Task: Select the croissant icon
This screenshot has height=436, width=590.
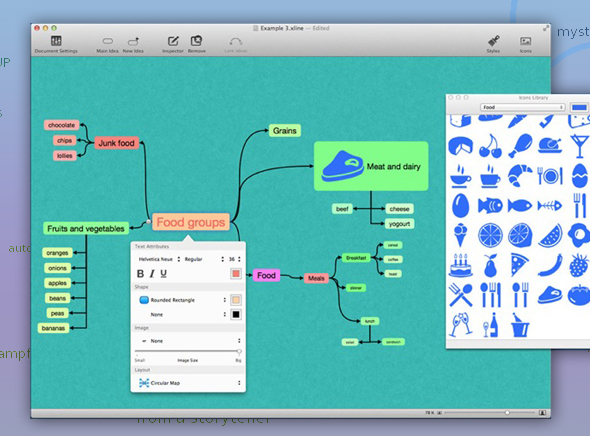Action: pos(520,175)
